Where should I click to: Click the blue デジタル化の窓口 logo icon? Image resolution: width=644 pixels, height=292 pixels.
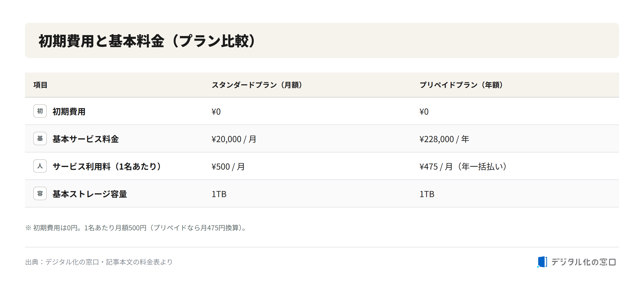pos(542,262)
